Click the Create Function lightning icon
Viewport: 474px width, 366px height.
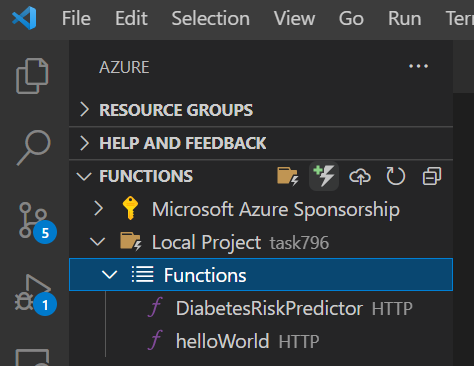[x=324, y=176]
